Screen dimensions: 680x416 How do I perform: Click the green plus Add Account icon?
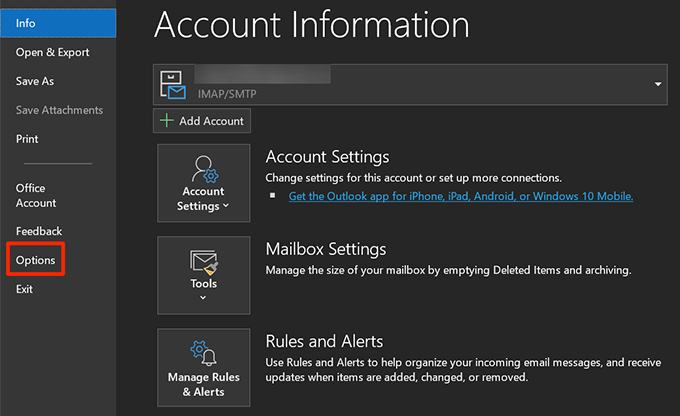[167, 121]
